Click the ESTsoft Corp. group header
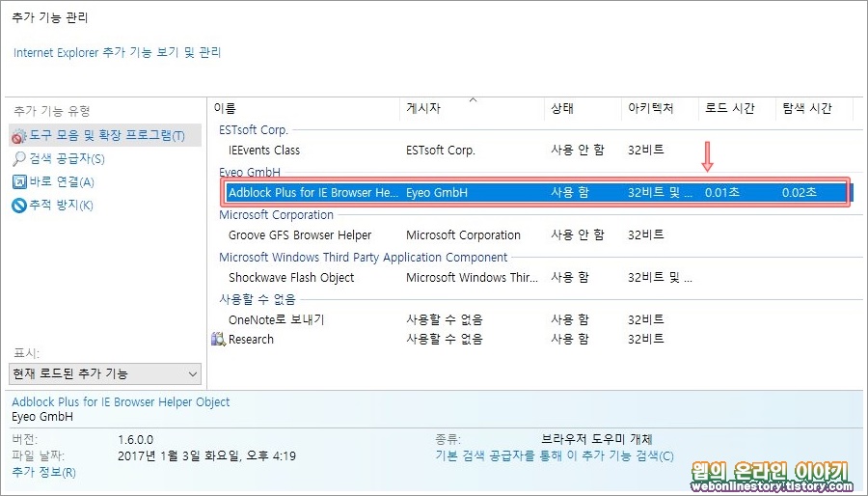 (254, 130)
